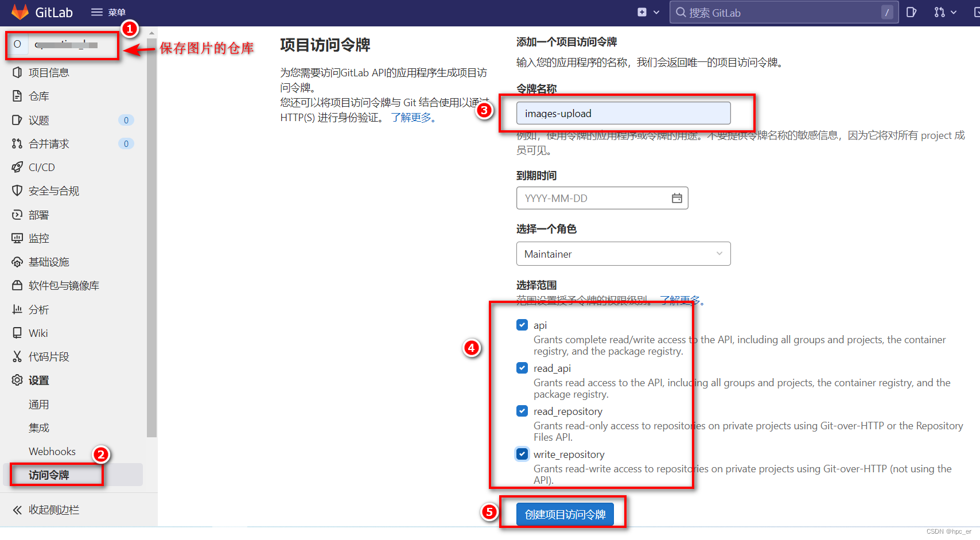Expand merge requests dropdown chevron in top bar
This screenshot has width=980, height=540.
click(954, 12)
